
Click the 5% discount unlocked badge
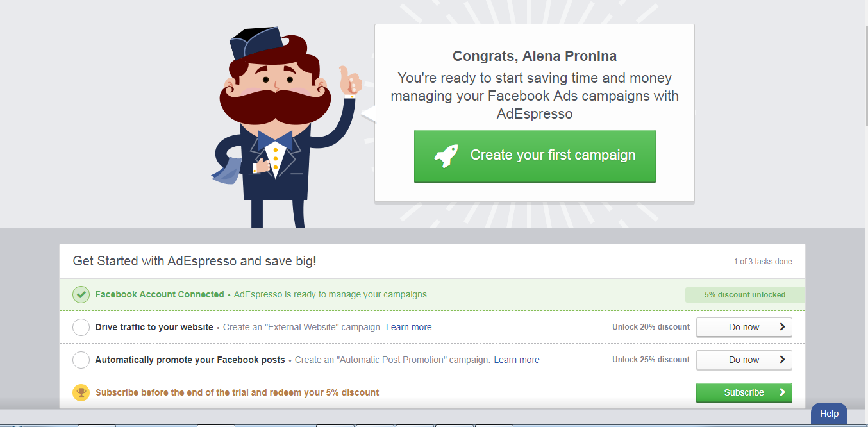(x=744, y=295)
